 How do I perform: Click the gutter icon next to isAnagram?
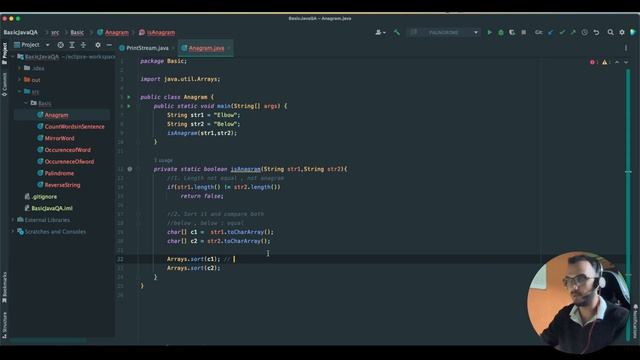[130, 169]
